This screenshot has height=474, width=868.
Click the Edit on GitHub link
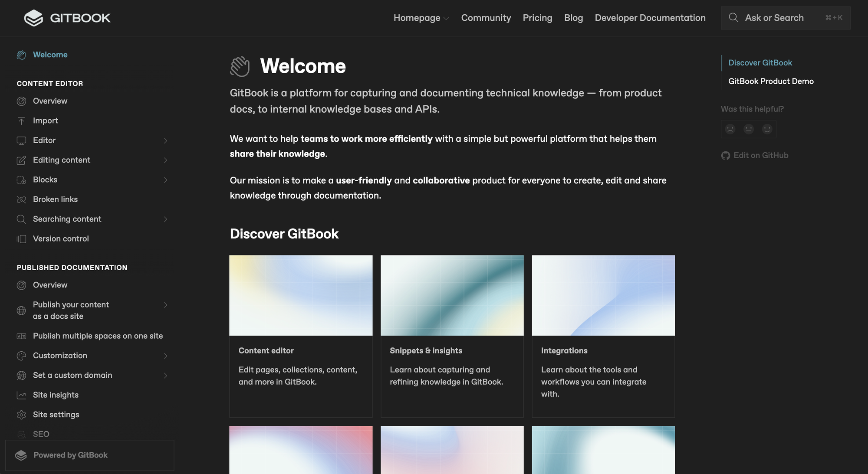(x=761, y=155)
